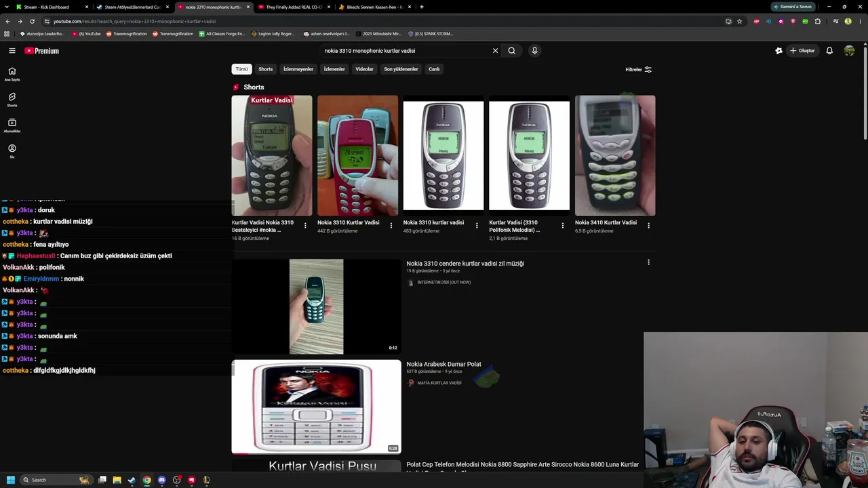
Task: Reload the YouTube page
Action: tap(32, 21)
